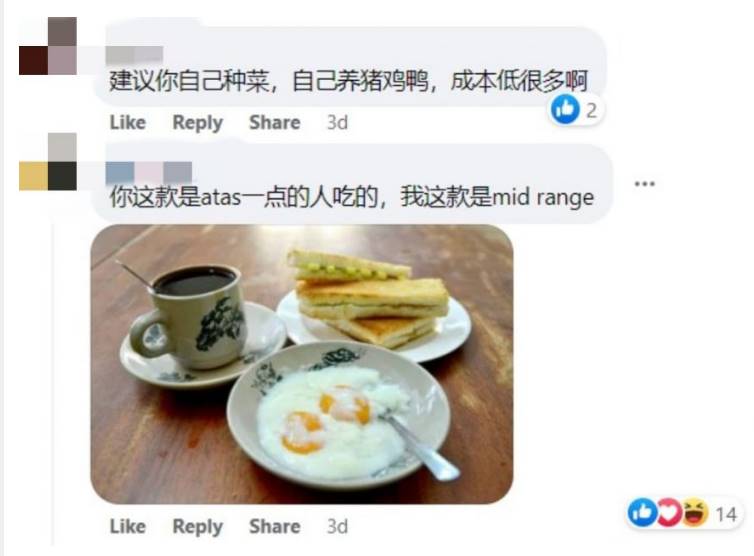Open the three-dots menu beside the second comment
The image size is (754, 556).
click(x=644, y=183)
